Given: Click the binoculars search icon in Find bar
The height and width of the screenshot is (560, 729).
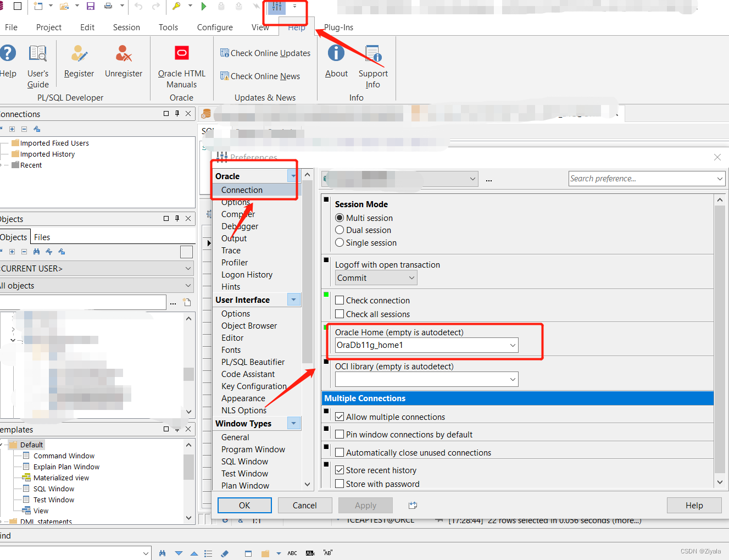Looking at the screenshot, I should pyautogui.click(x=162, y=553).
